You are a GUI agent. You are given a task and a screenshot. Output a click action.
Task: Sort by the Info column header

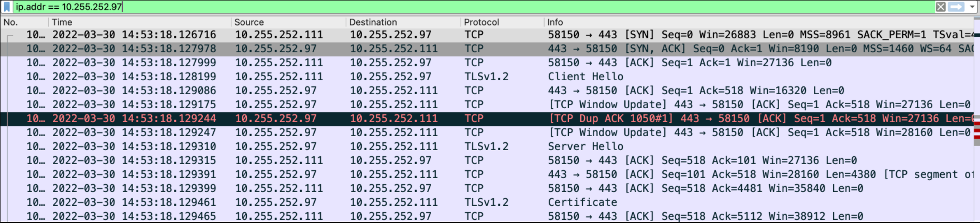[759, 22]
